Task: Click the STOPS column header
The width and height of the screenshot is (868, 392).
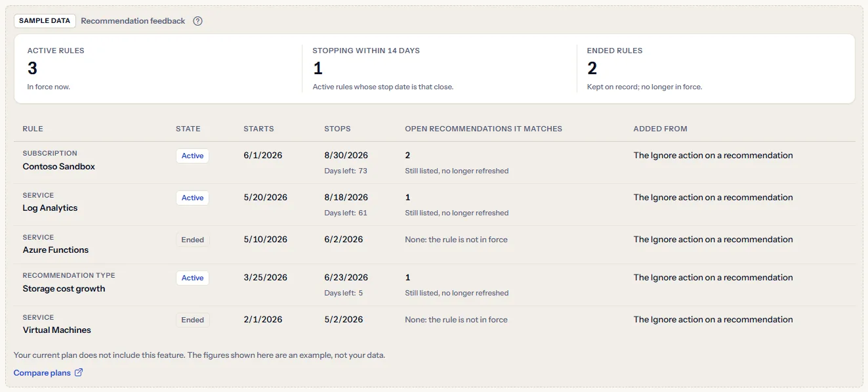Action: pos(337,129)
